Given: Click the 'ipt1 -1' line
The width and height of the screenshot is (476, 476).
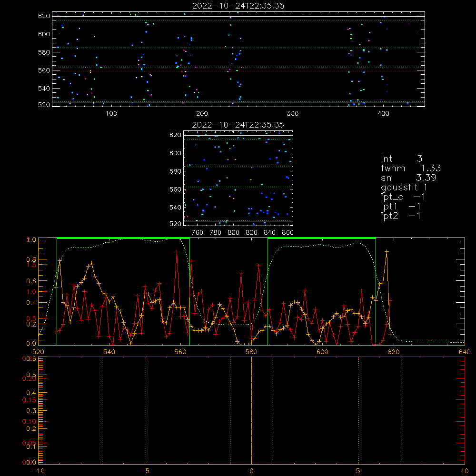Looking at the screenshot, I should [x=401, y=207].
